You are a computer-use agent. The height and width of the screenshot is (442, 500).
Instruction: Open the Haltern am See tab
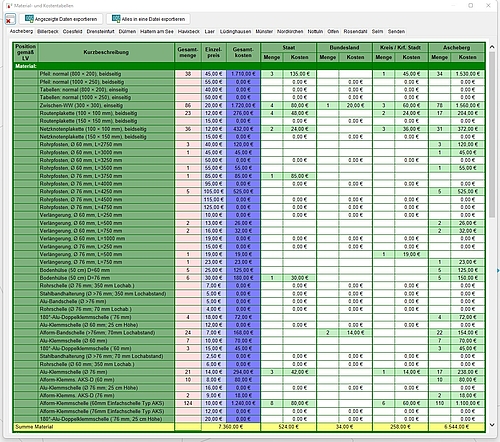click(157, 31)
